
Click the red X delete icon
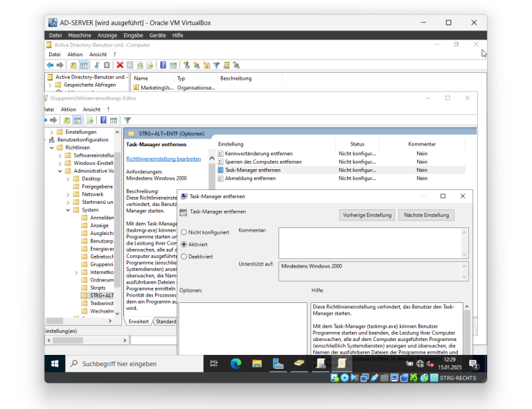pos(120,65)
